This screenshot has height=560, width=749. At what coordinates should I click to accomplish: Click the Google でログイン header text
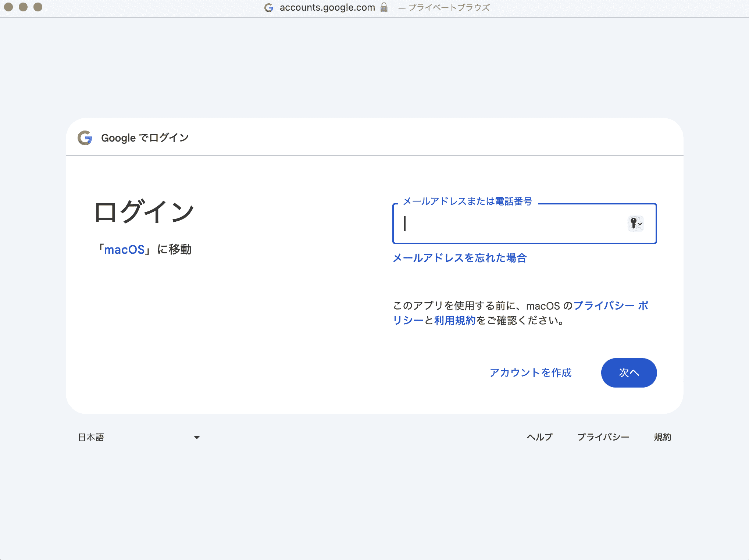pyautogui.click(x=145, y=138)
